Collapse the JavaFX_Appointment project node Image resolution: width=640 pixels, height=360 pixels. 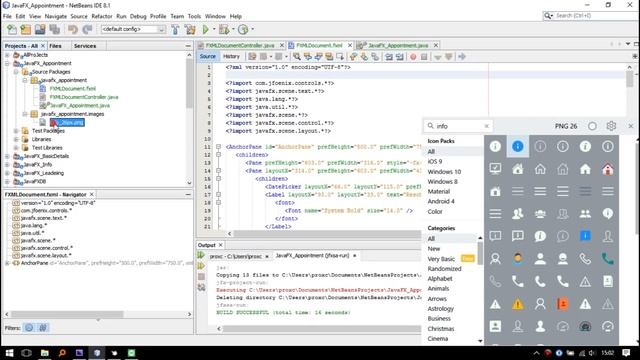pyautogui.click(x=7, y=63)
